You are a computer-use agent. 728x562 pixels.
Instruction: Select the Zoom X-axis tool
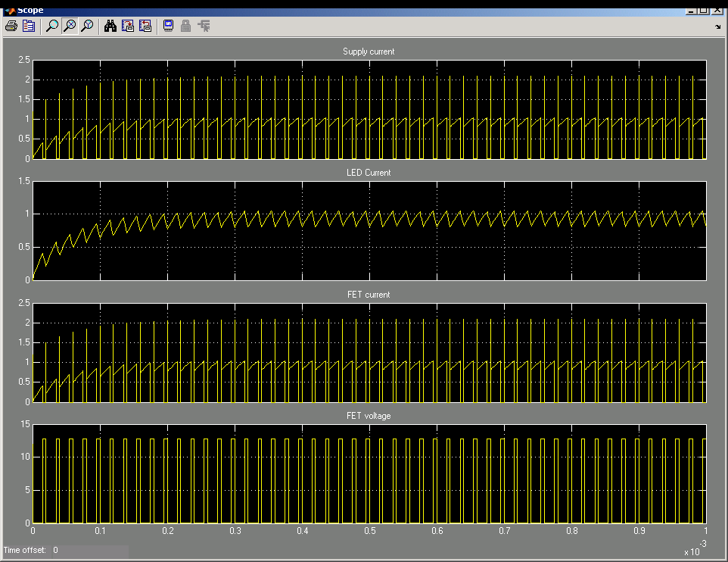[70, 26]
